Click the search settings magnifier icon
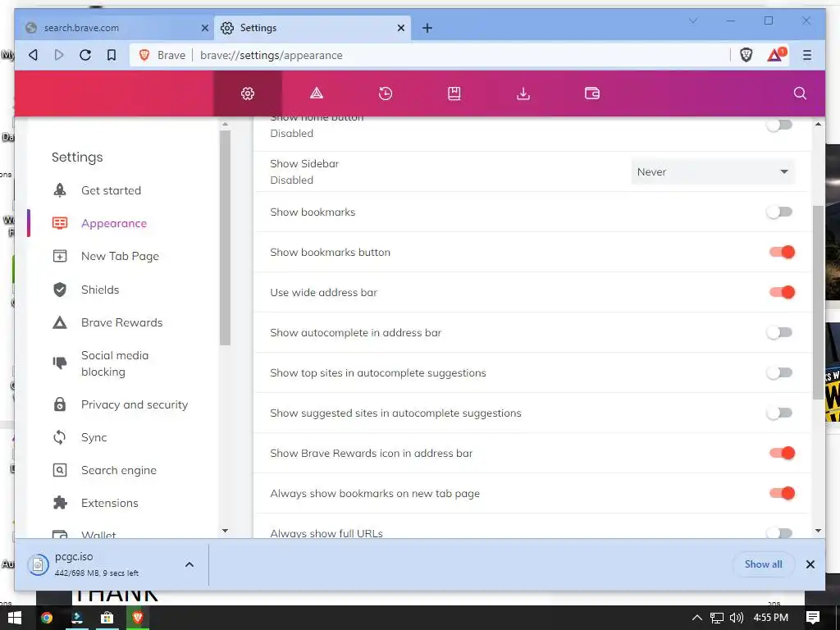 [800, 94]
